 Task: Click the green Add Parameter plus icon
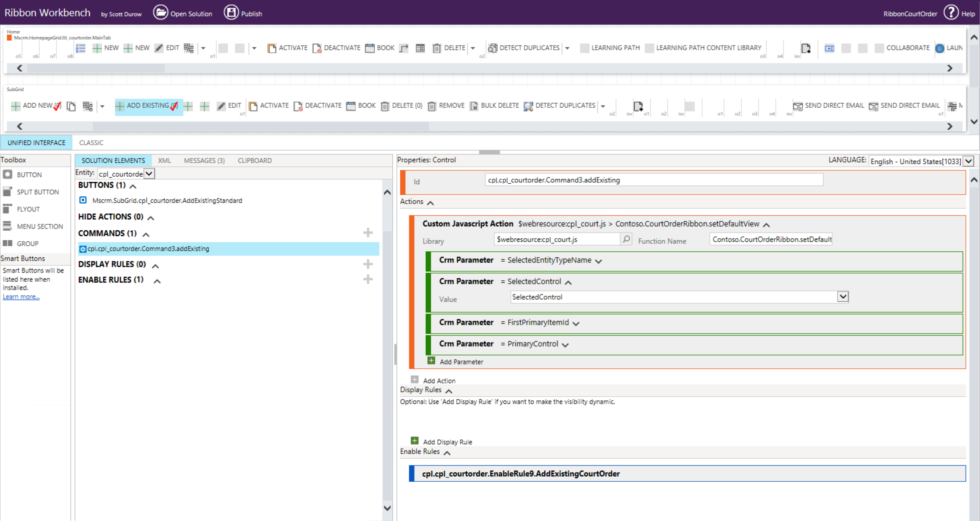431,361
